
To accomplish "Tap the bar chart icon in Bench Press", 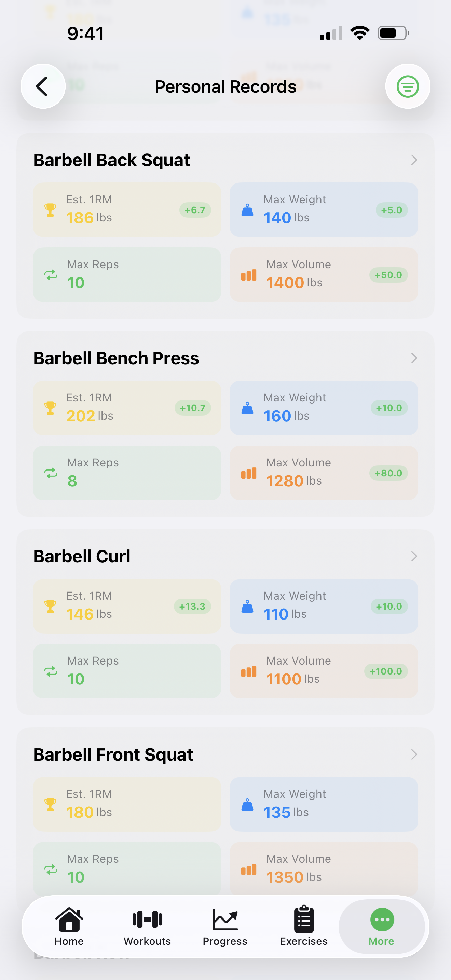I will click(249, 473).
